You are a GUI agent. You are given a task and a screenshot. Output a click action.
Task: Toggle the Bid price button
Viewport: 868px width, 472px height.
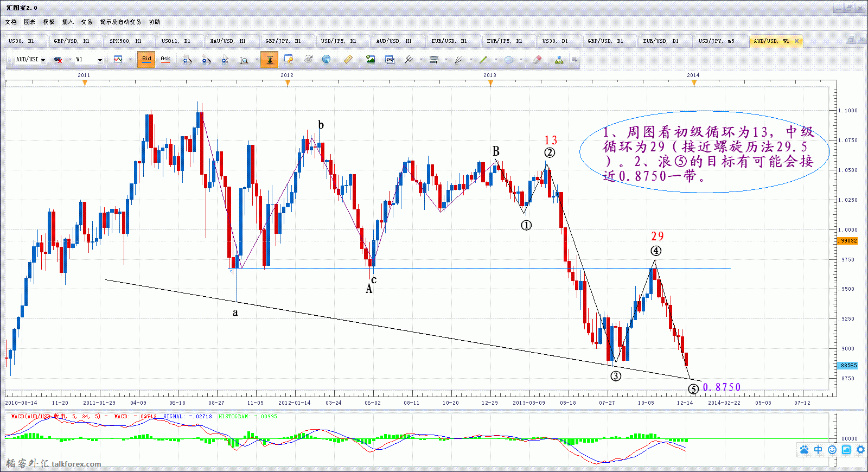[x=146, y=60]
